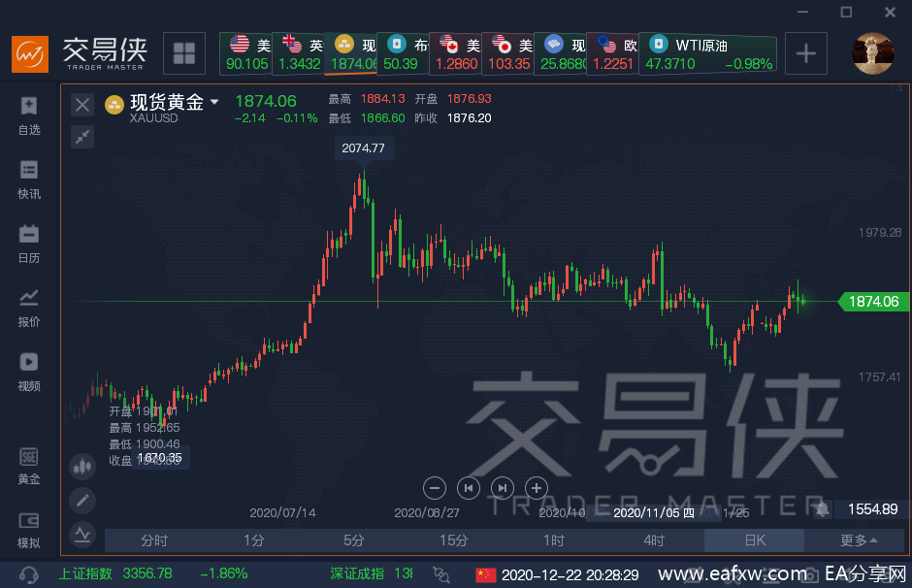Select the spot silver 25.868 ticker tab
The image size is (912, 588).
point(560,53)
